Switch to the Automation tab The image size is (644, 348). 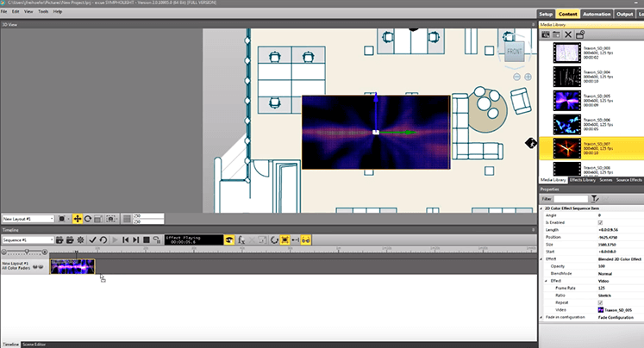point(597,14)
